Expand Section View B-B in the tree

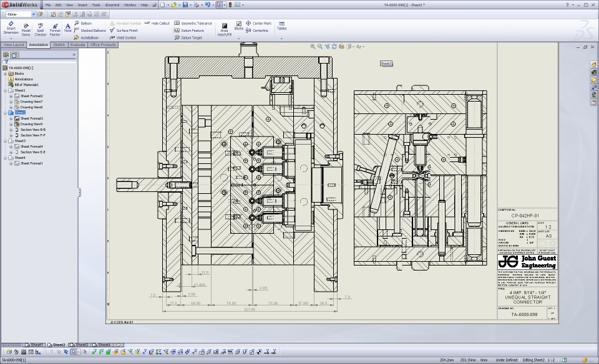tap(11, 130)
